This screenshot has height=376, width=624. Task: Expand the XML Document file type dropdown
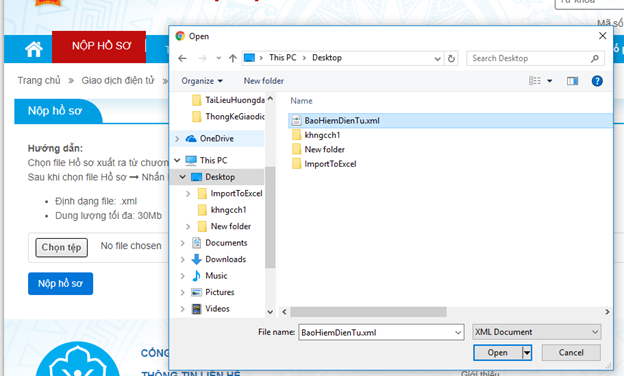click(x=536, y=332)
